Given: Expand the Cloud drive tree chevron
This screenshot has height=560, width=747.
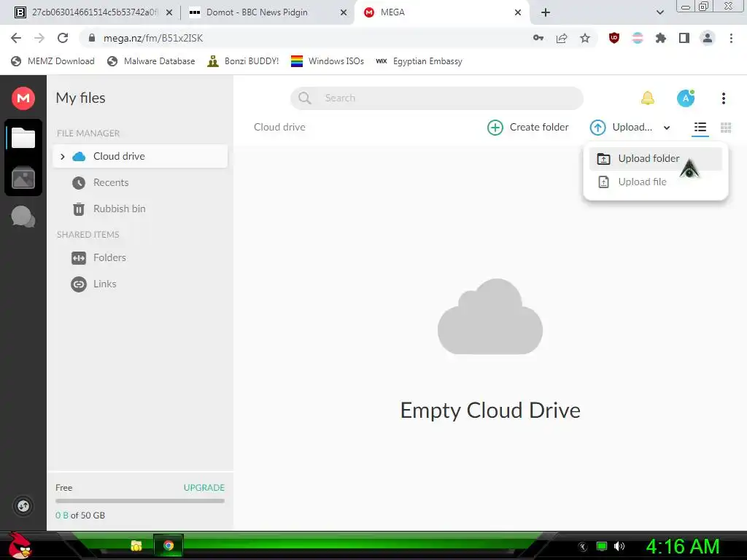Looking at the screenshot, I should 63,156.
